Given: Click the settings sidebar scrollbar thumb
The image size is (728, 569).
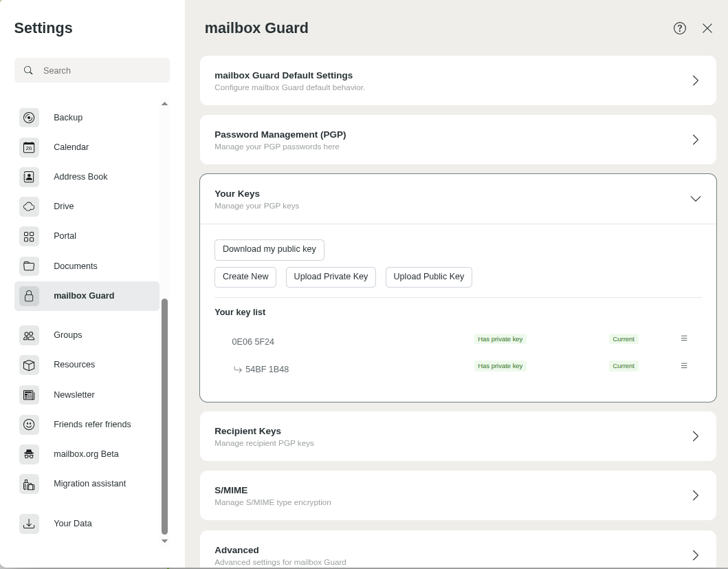Looking at the screenshot, I should [x=164, y=416].
